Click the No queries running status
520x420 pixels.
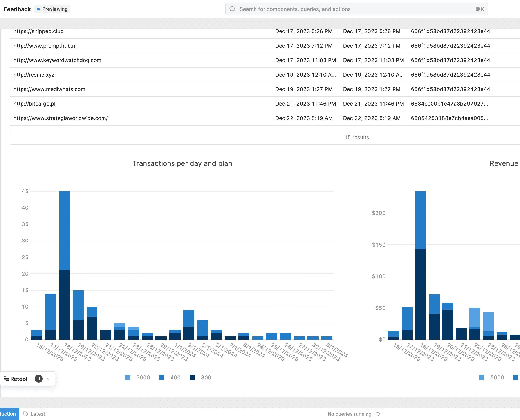[x=349, y=414]
